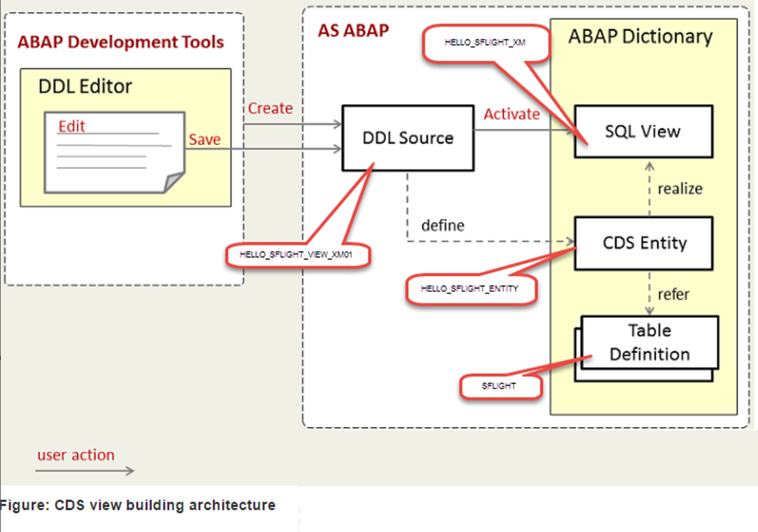
Task: Click the HELLO_SFLIGHT_VIEW_XM01 callout
Action: click(x=297, y=254)
